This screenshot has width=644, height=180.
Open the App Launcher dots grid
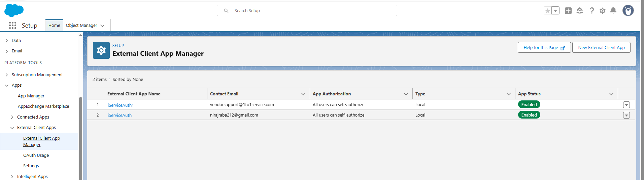point(12,25)
